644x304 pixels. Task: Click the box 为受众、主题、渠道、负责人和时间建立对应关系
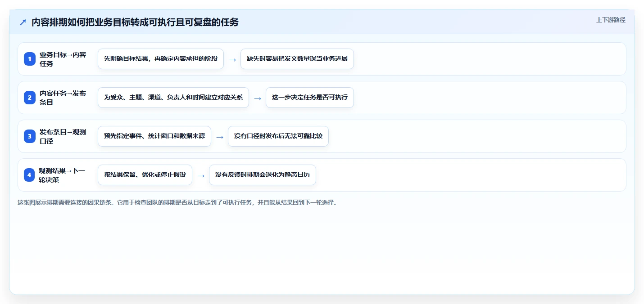click(x=173, y=98)
